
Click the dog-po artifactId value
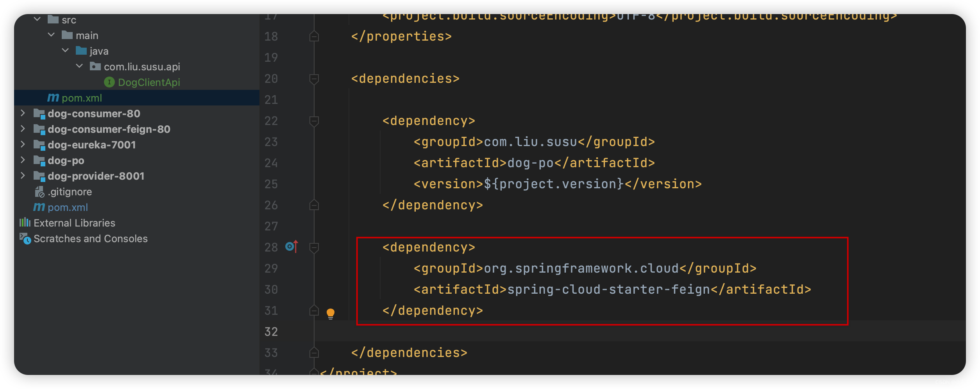[531, 163]
